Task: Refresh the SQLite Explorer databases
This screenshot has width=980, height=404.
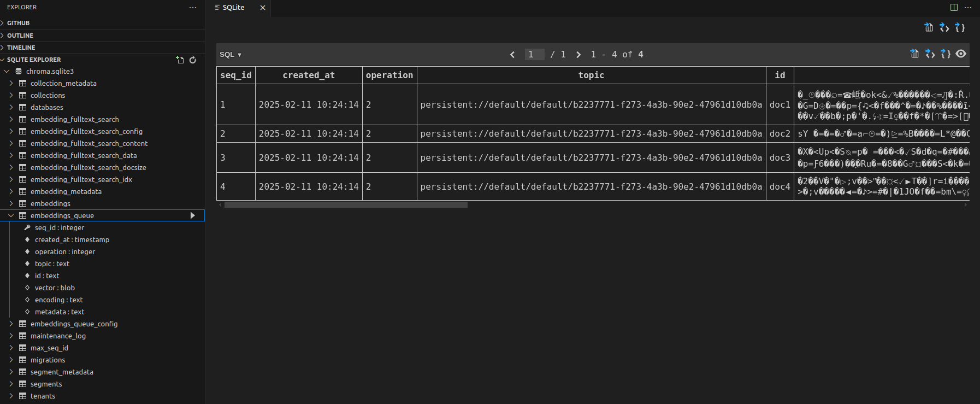Action: click(x=193, y=60)
